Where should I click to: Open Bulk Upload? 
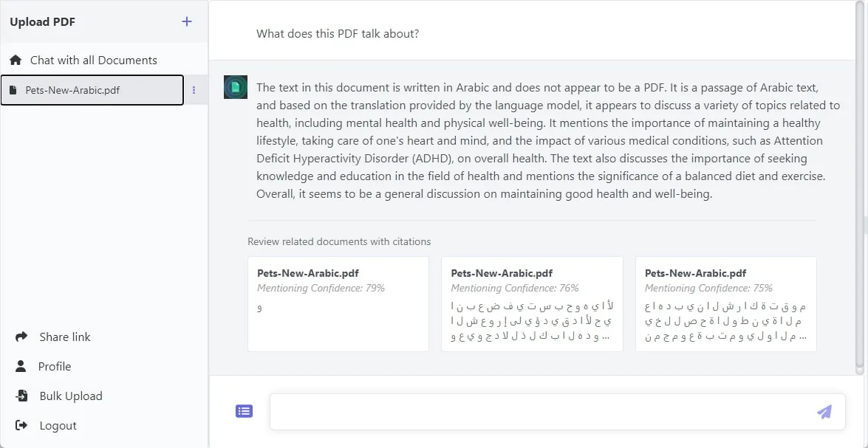(x=71, y=396)
